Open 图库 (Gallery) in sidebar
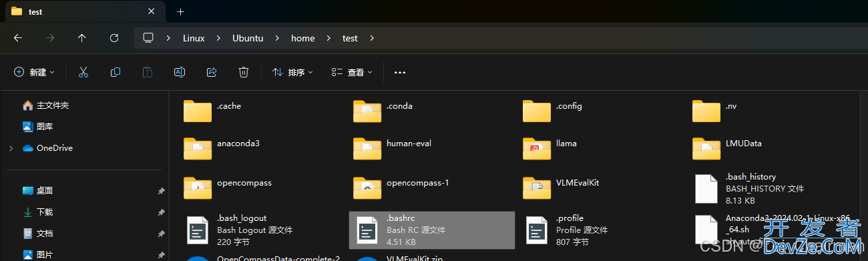 (x=38, y=126)
